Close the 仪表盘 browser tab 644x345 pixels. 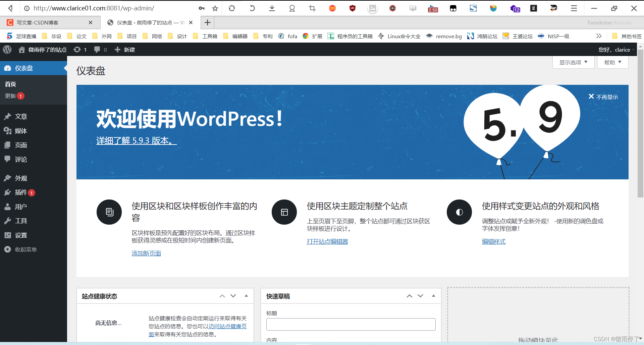point(191,22)
